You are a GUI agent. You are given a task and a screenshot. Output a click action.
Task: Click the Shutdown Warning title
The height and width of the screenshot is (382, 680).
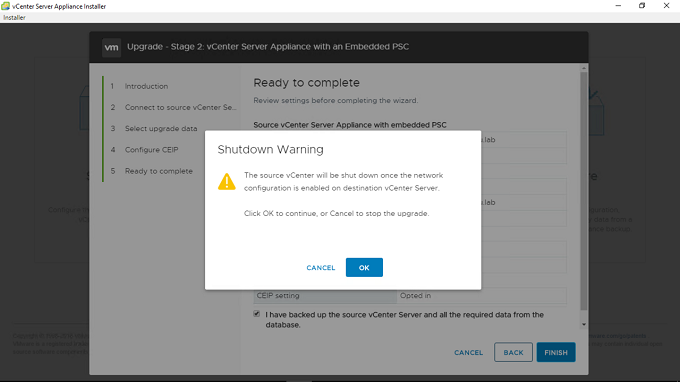[270, 150]
